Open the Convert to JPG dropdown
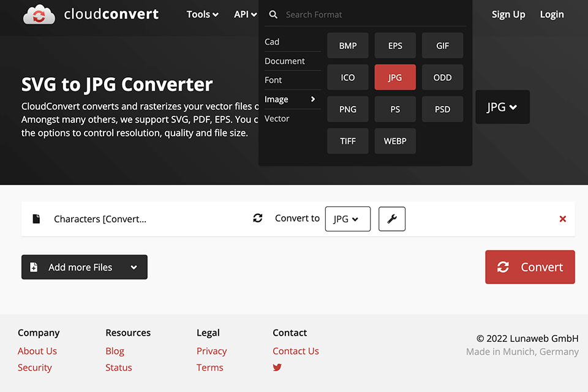The width and height of the screenshot is (588, 392). click(x=348, y=219)
